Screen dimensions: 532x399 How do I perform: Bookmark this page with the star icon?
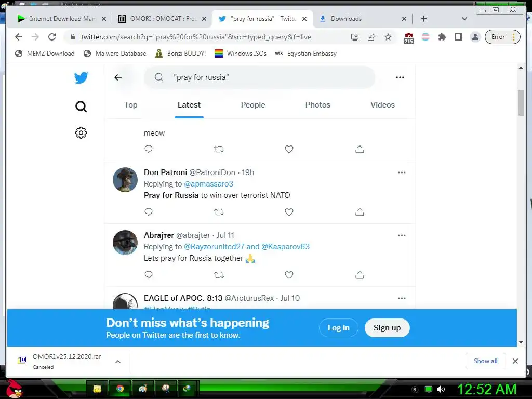click(x=388, y=37)
